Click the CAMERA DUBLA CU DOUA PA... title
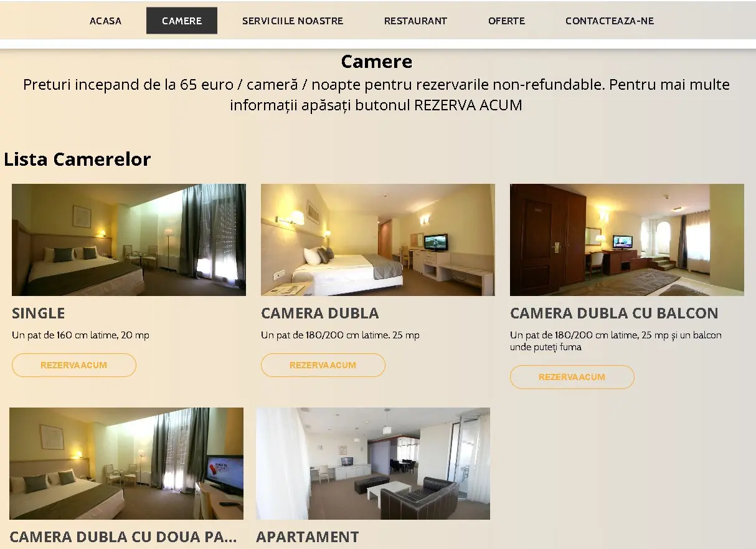756x549 pixels. [123, 537]
